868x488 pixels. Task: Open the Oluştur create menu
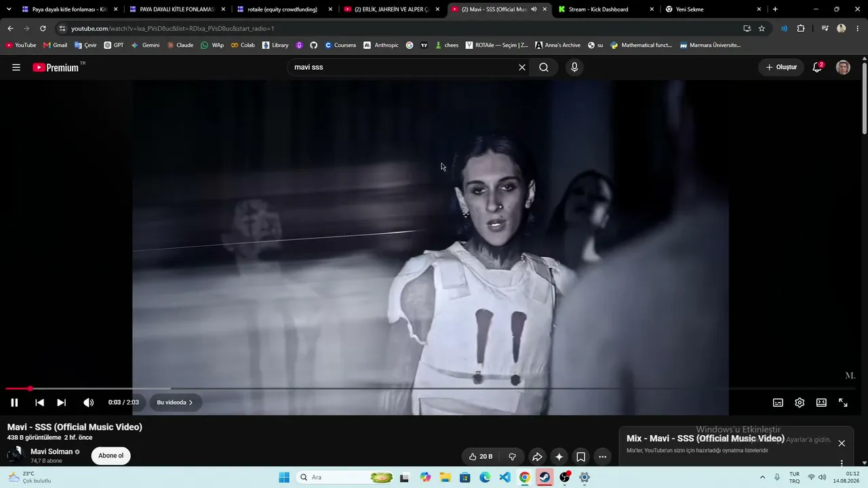coord(781,67)
